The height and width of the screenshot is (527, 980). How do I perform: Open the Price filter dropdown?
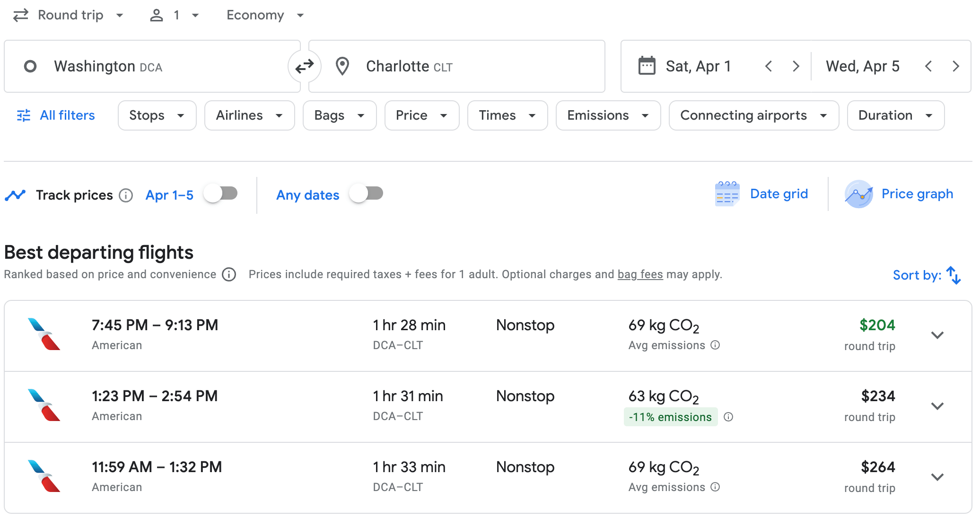(x=422, y=115)
